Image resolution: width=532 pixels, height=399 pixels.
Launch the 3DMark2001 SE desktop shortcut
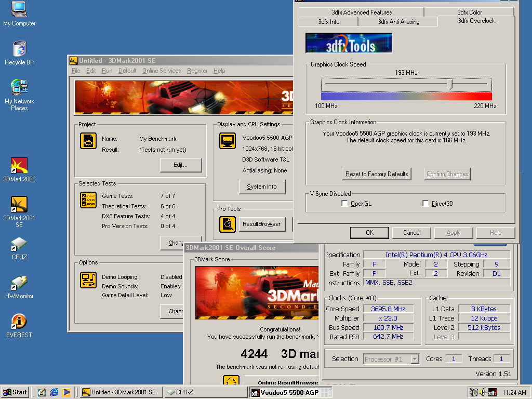pyautogui.click(x=19, y=212)
